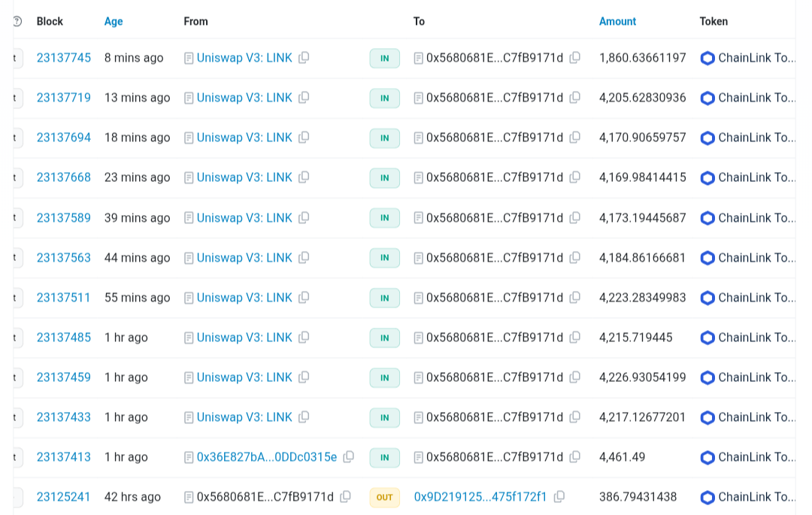Open Uniswap V3: LINK in 13 mins ago row
The image size is (812, 515).
click(244, 97)
